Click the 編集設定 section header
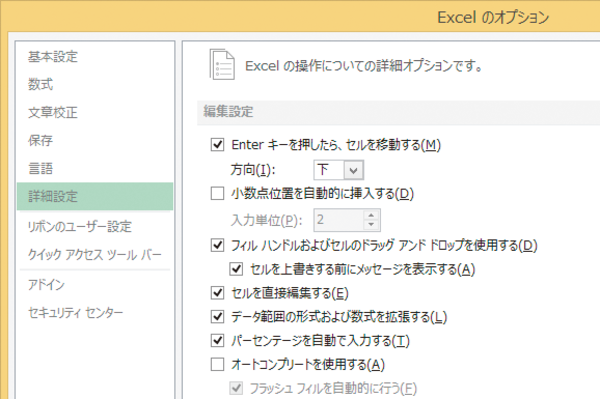Image resolution: width=600 pixels, height=399 pixels. point(228,112)
